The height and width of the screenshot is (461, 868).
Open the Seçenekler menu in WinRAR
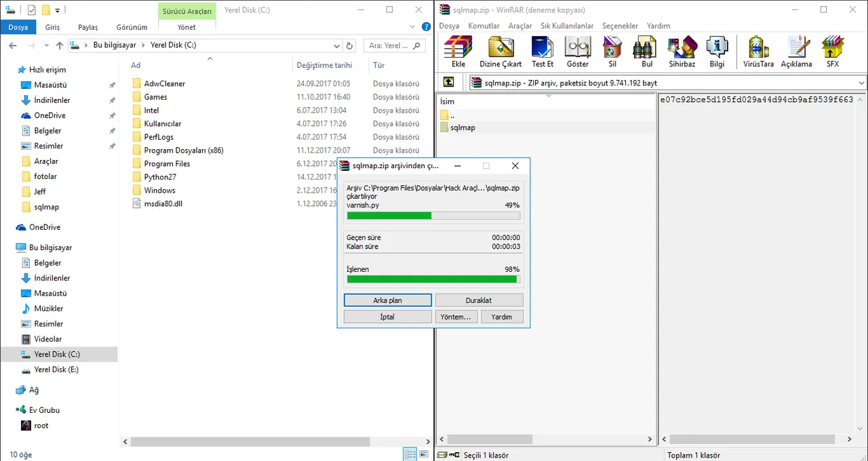620,26
